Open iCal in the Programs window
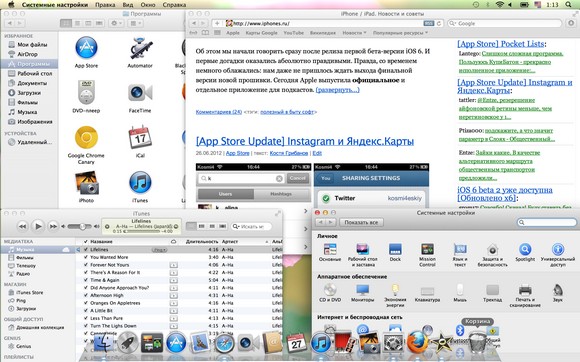The image size is (580, 362). (x=140, y=137)
